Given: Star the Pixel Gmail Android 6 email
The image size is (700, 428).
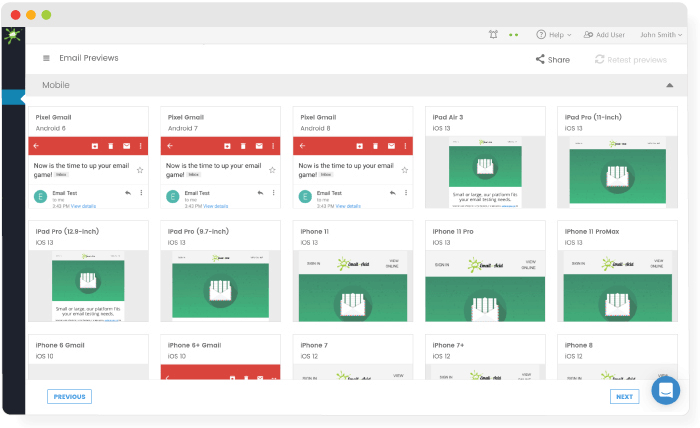Looking at the screenshot, I should 140,170.
